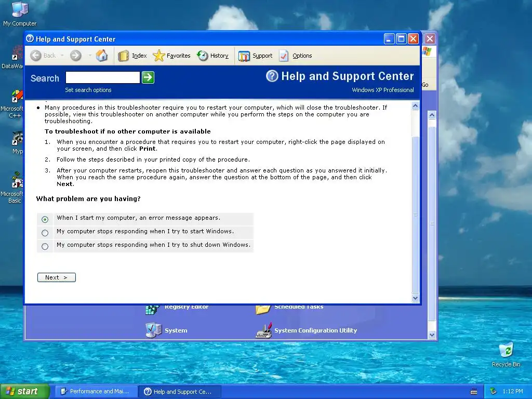The width and height of the screenshot is (532, 399).
Task: Click Help content scrollbar down arrow
Action: point(415,298)
